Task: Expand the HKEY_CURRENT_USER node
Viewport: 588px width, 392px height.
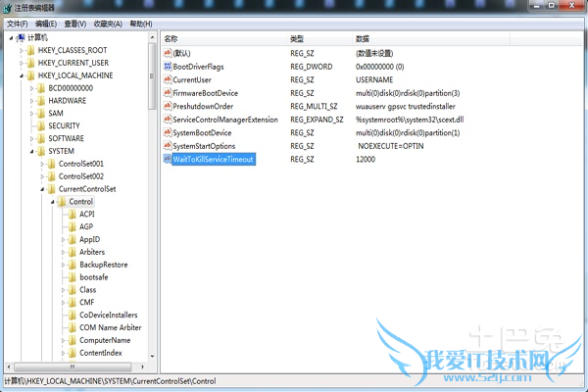Action: tap(22, 64)
